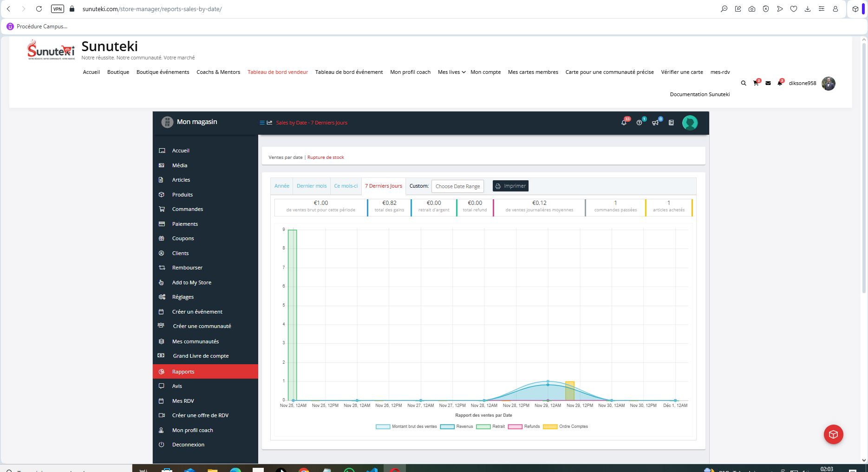Click the search magnifier in site header
This screenshot has width=868, height=472.
(743, 83)
